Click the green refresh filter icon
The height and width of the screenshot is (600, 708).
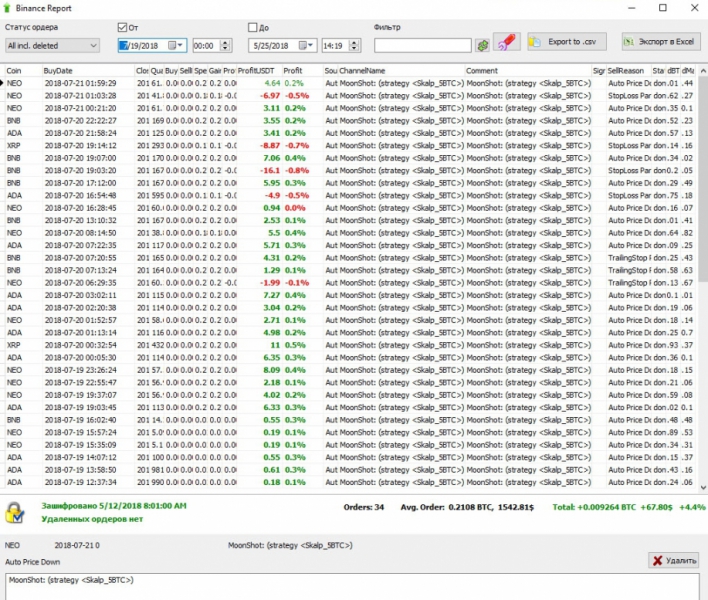[483, 45]
